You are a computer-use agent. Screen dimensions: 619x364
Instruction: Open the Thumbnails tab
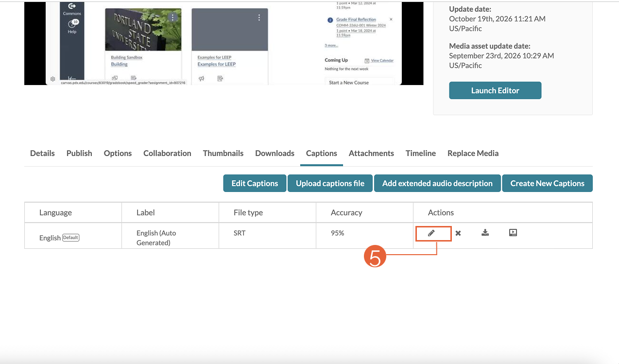tap(223, 153)
